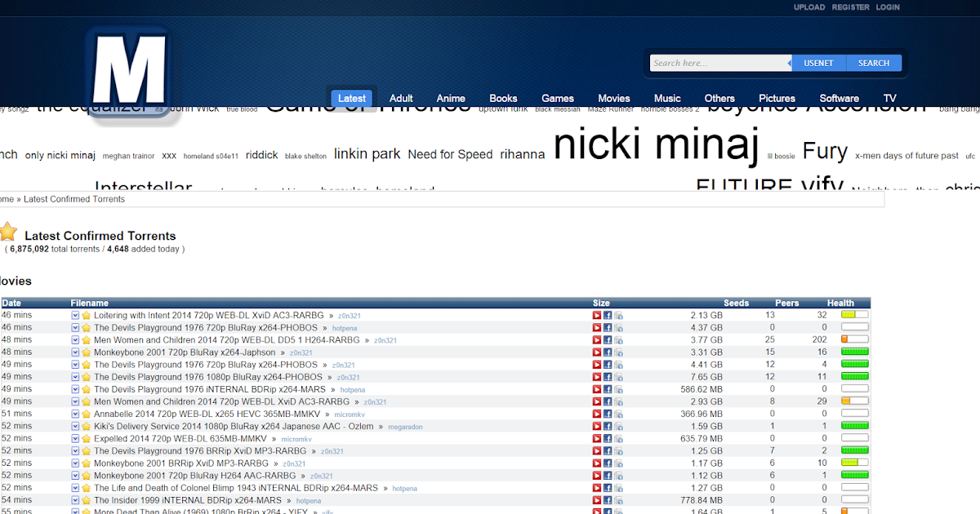980x514 pixels.
Task: Click red play icon for Loitering with Intent
Action: click(597, 315)
